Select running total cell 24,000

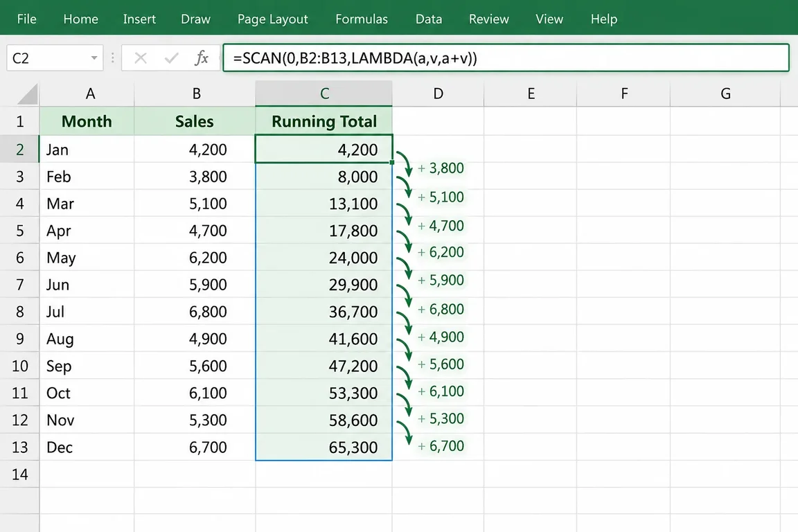tap(323, 257)
